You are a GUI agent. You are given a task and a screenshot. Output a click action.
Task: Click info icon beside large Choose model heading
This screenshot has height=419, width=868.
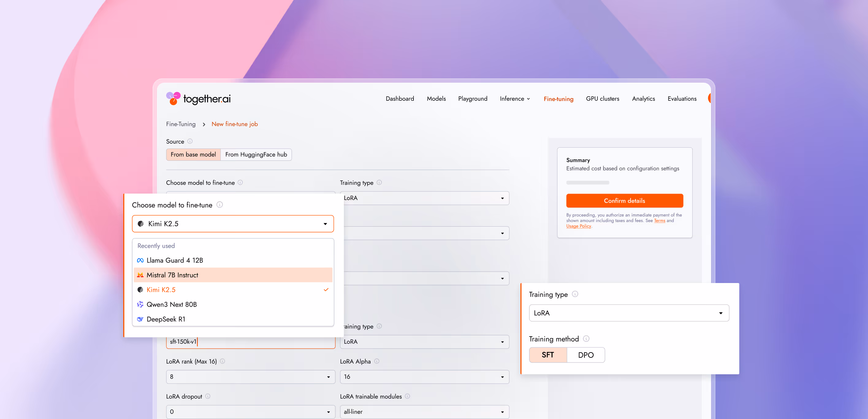coord(219,205)
